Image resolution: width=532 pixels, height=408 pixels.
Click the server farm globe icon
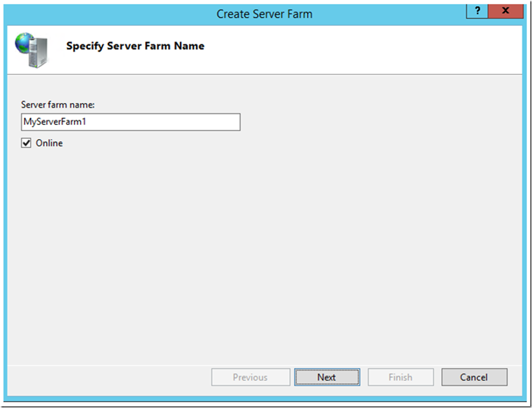click(x=31, y=50)
